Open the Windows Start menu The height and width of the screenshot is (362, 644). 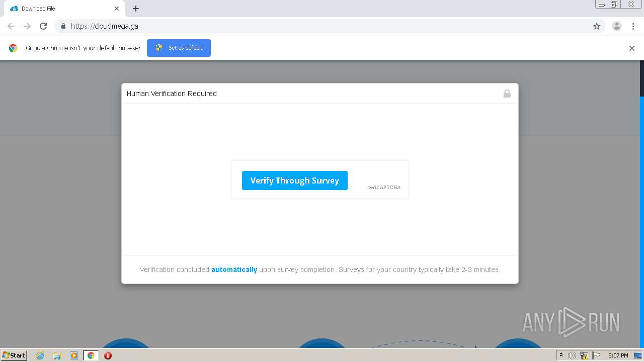click(14, 355)
